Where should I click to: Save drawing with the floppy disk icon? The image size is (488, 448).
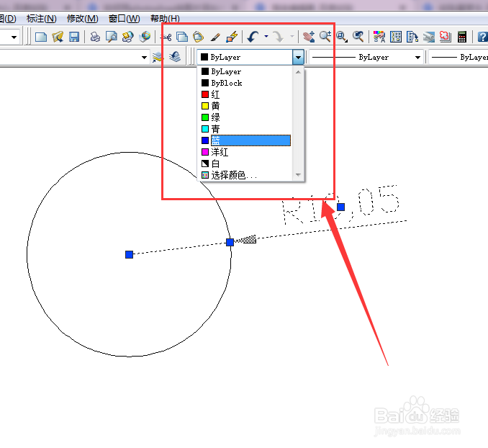coord(74,37)
